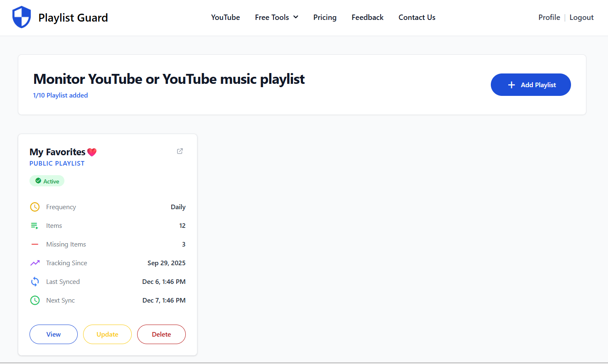Navigate to the Pricing page

(x=325, y=17)
